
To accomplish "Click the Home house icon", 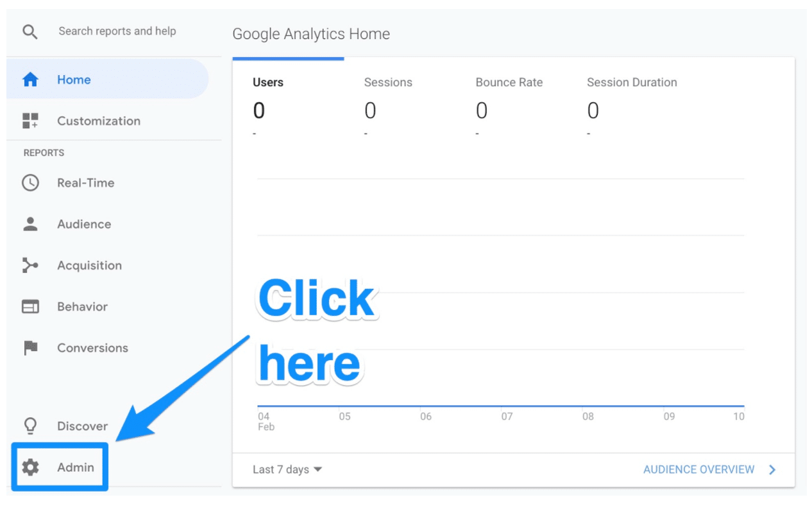I will tap(30, 80).
